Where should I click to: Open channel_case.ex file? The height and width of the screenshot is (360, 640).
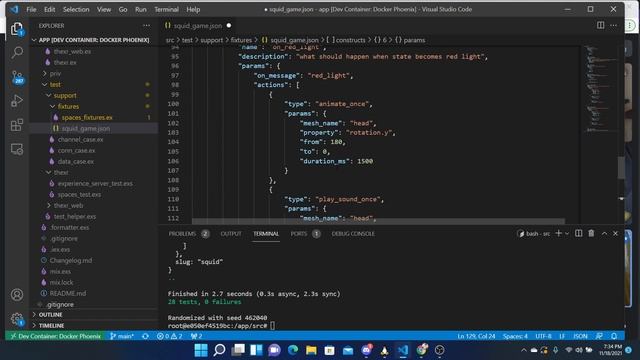click(80, 140)
